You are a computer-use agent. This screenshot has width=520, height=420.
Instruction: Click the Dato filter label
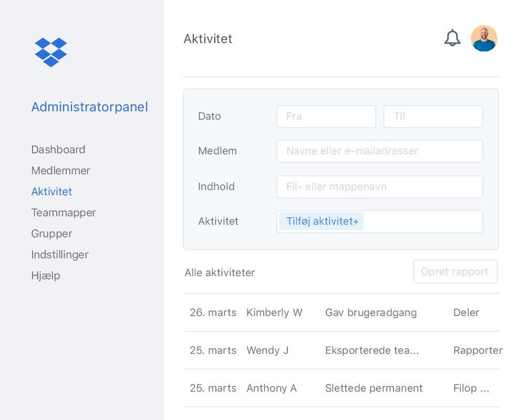pos(209,117)
